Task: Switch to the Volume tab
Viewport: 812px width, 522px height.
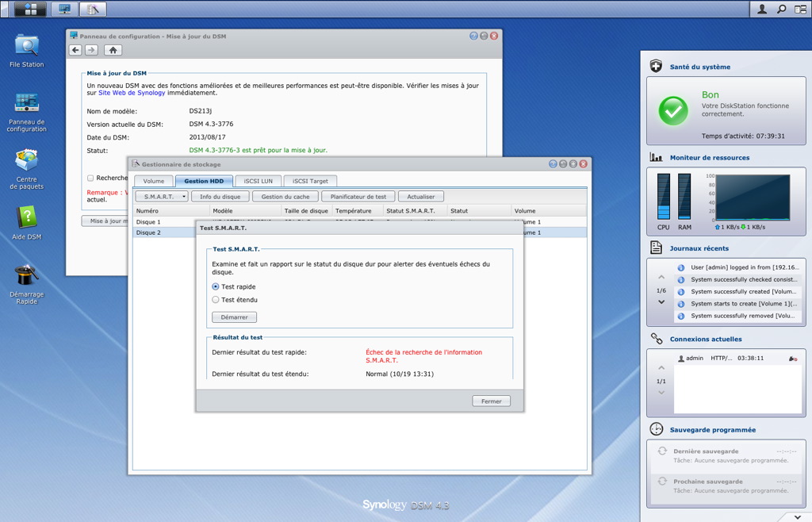Action: click(154, 181)
